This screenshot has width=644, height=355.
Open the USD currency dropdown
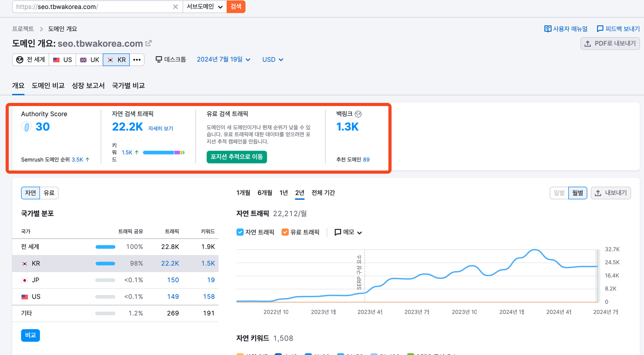pos(273,60)
